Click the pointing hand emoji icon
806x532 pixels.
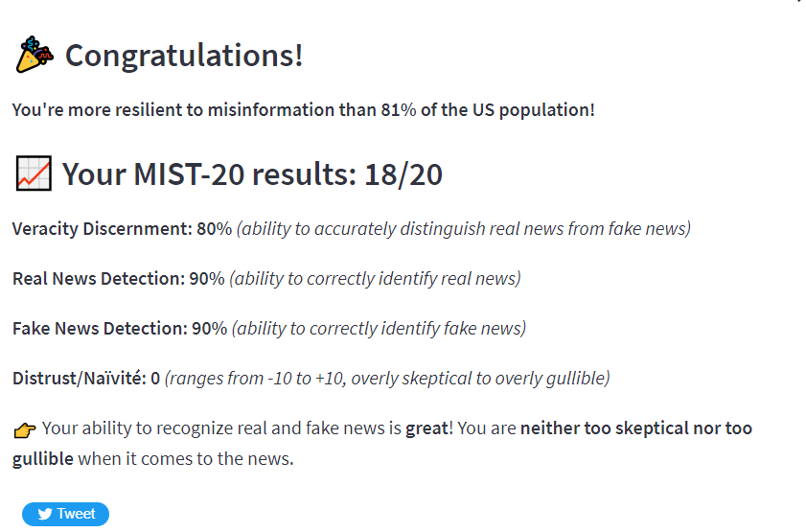25,429
